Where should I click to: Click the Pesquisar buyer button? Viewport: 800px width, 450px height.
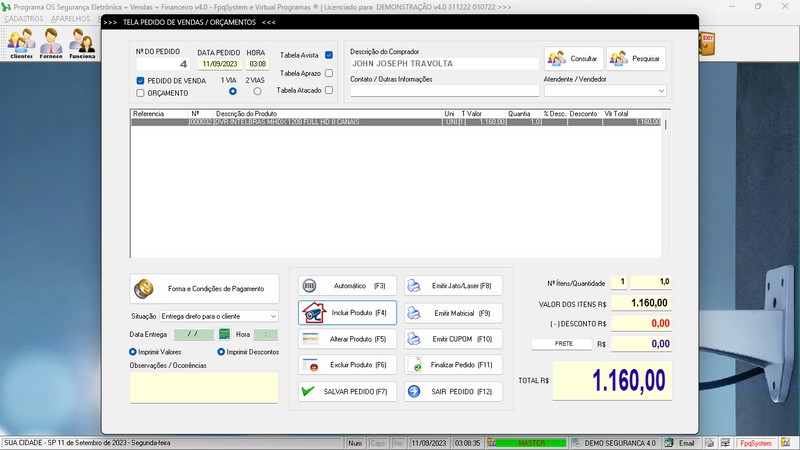point(636,59)
